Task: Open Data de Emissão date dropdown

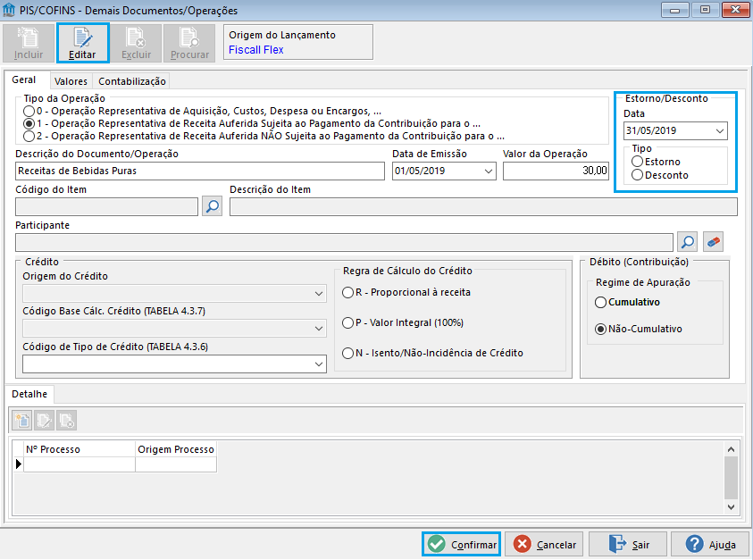Action: tap(489, 171)
